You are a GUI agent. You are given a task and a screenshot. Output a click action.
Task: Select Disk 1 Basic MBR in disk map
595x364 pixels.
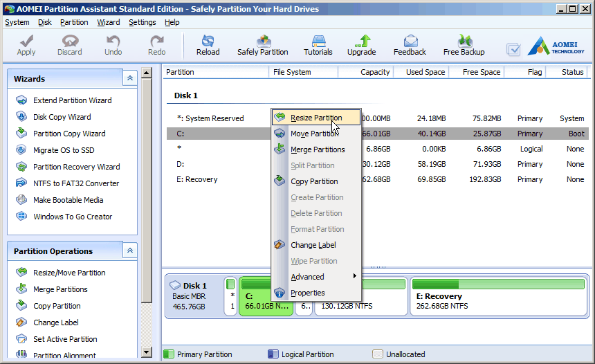pos(194,296)
